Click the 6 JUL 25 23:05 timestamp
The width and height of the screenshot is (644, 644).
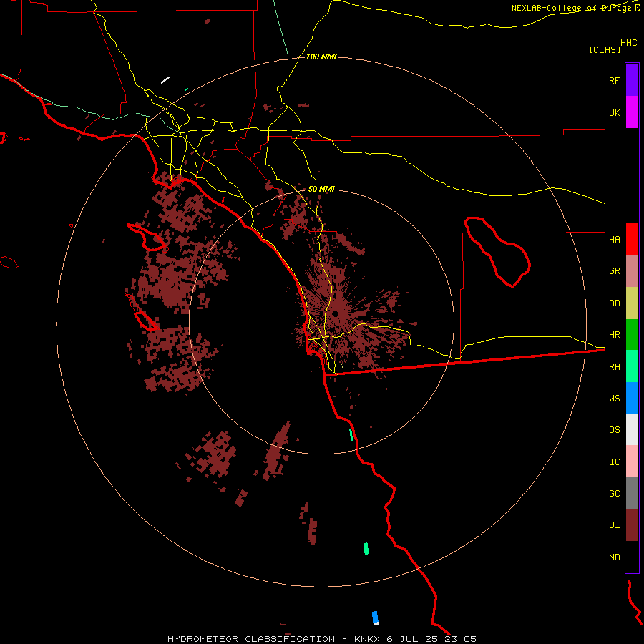click(x=431, y=639)
